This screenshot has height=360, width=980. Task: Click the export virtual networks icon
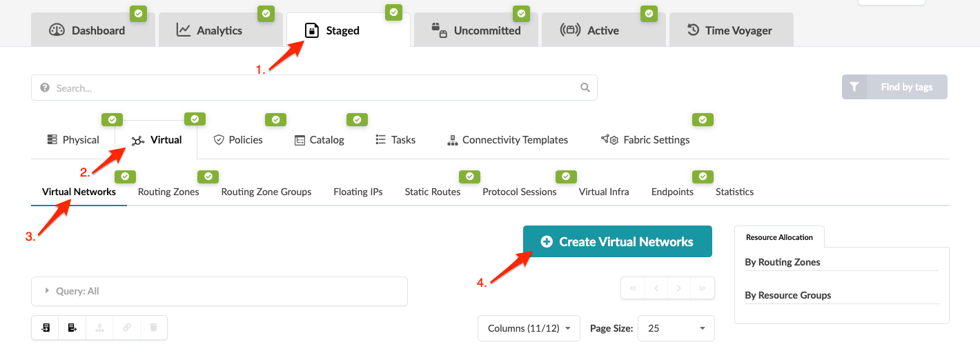(72, 328)
